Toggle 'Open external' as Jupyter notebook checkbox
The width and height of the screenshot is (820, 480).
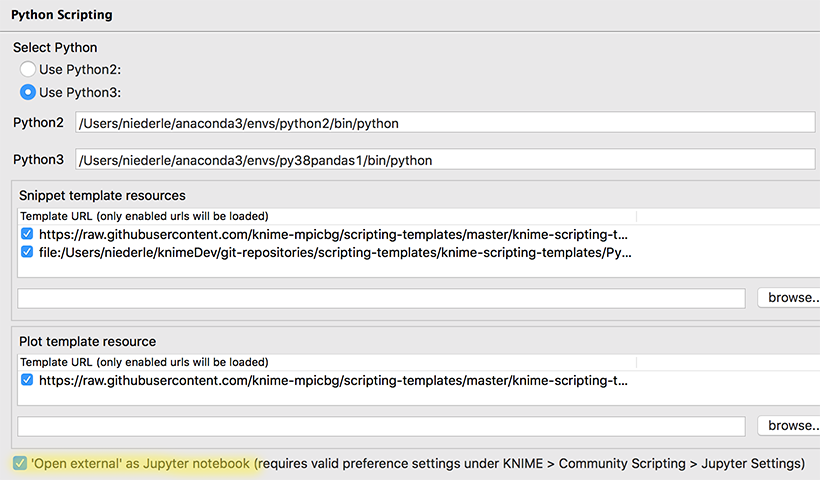[x=20, y=463]
